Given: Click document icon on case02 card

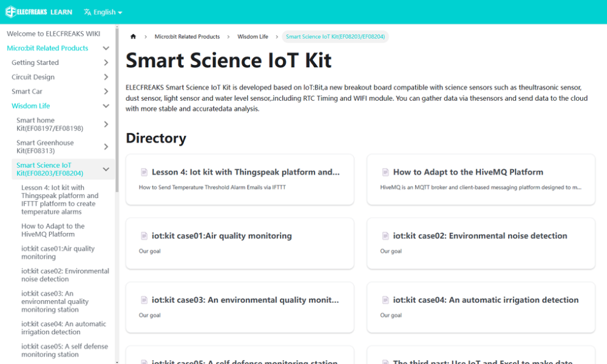Looking at the screenshot, I should [x=385, y=235].
